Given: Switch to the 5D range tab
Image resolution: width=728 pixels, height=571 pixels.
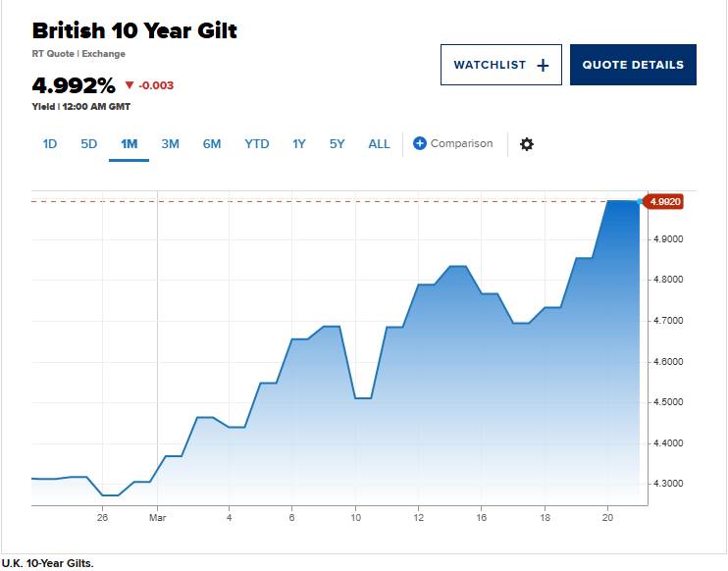Looking at the screenshot, I should 88,144.
